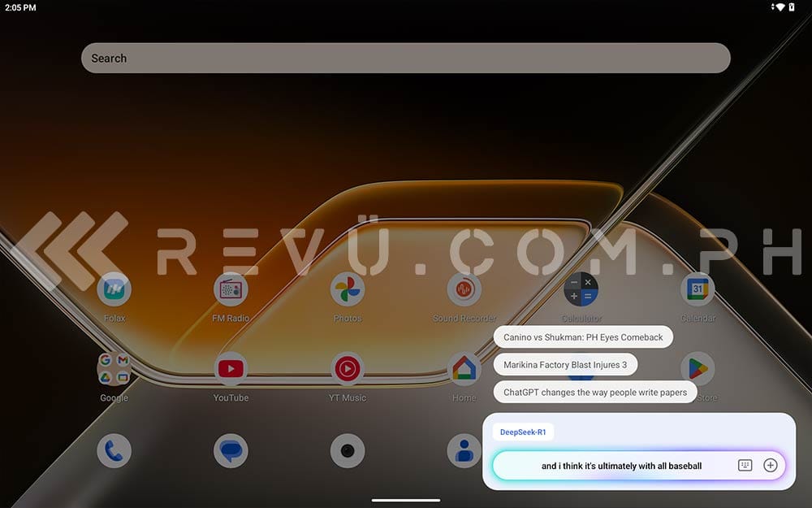Open the Play Store app

click(698, 368)
